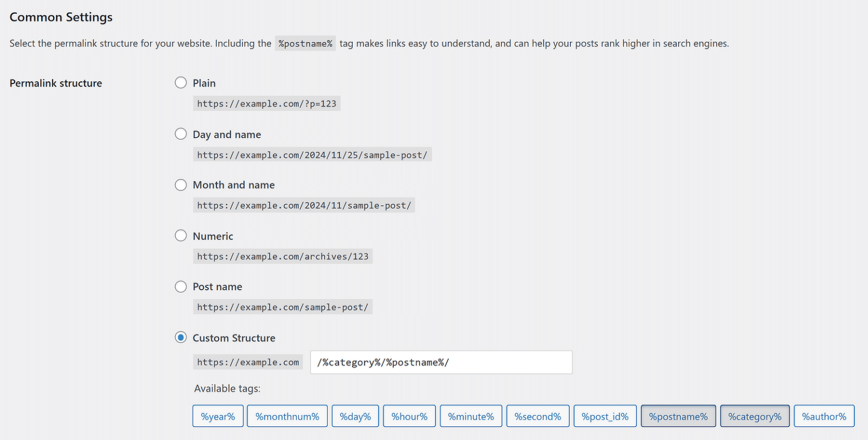The width and height of the screenshot is (868, 440).
Task: Insert the %post_id% tag
Action: [x=605, y=416]
